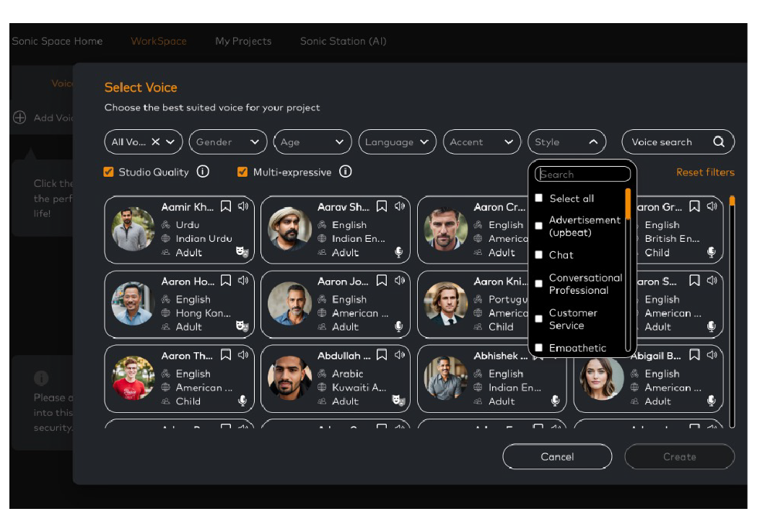Open the Gender filter dropdown
757x532 pixels.
[227, 141]
